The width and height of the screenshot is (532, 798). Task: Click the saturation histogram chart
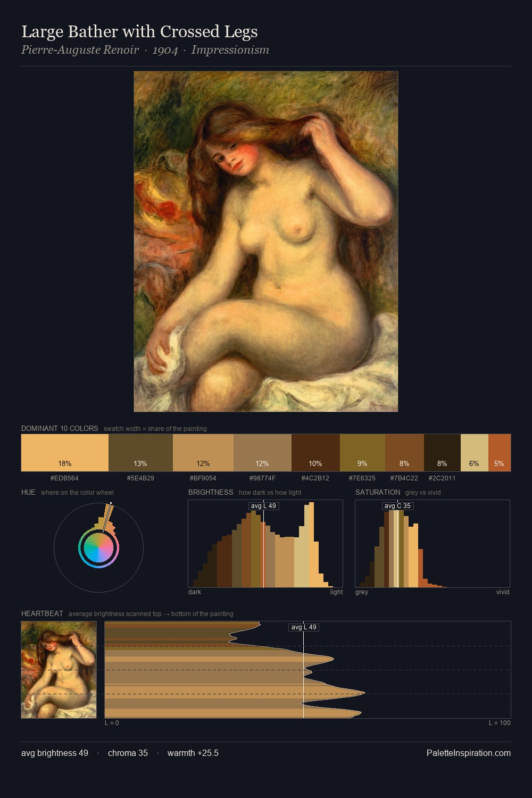[x=433, y=544]
